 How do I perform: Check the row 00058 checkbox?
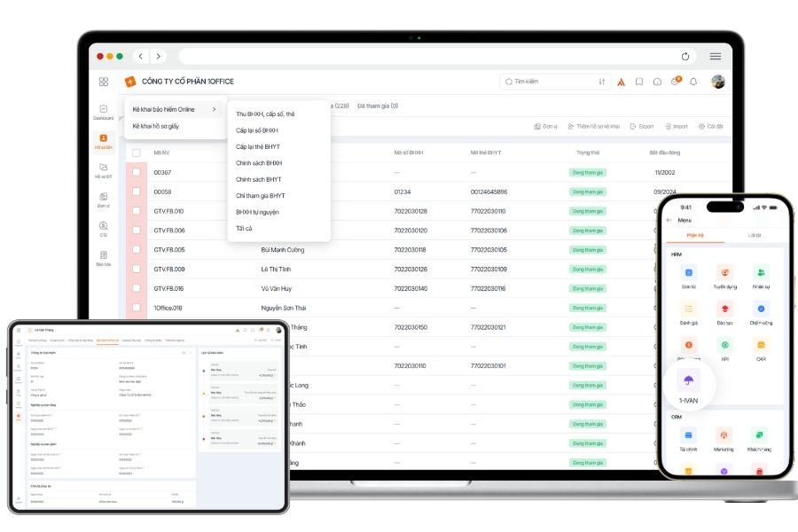tap(137, 192)
